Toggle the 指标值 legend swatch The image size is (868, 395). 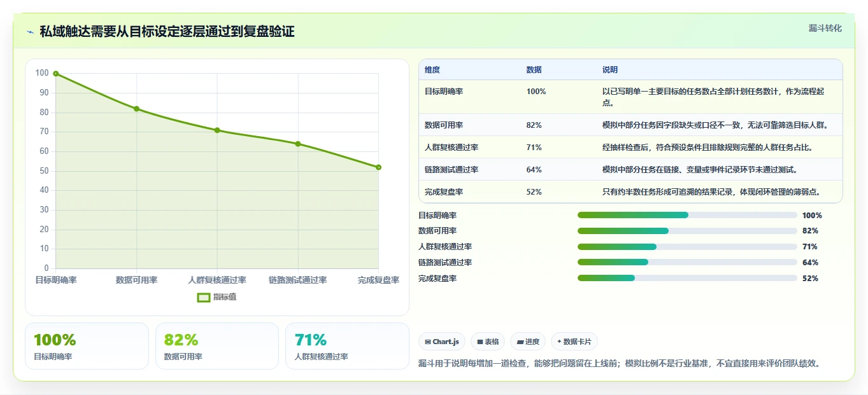point(204,297)
